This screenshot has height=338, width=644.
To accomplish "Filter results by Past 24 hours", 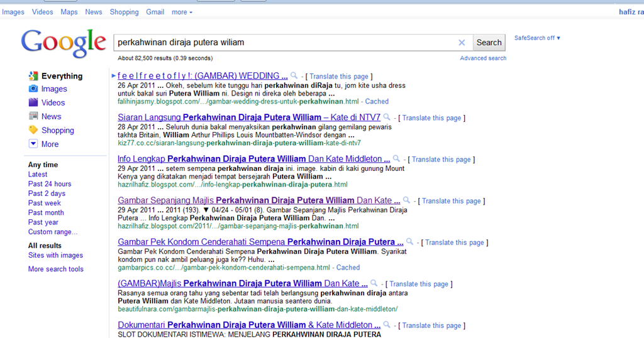I will (50, 184).
